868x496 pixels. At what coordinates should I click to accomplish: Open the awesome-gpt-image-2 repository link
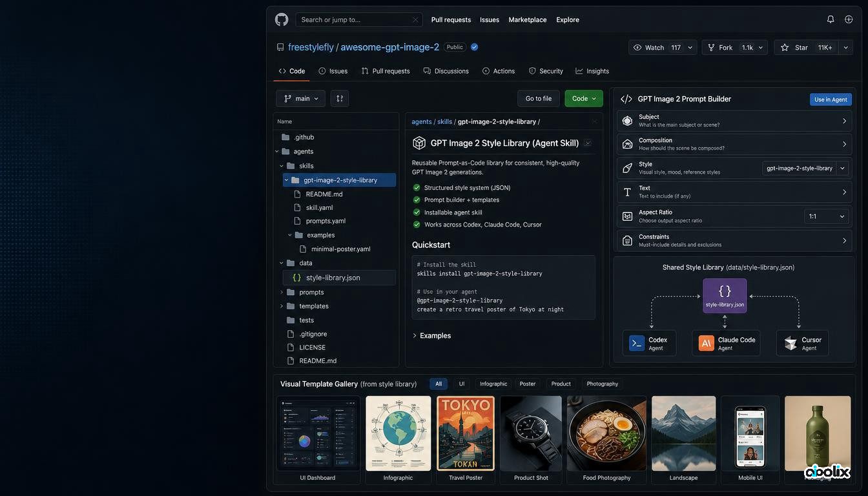[390, 47]
